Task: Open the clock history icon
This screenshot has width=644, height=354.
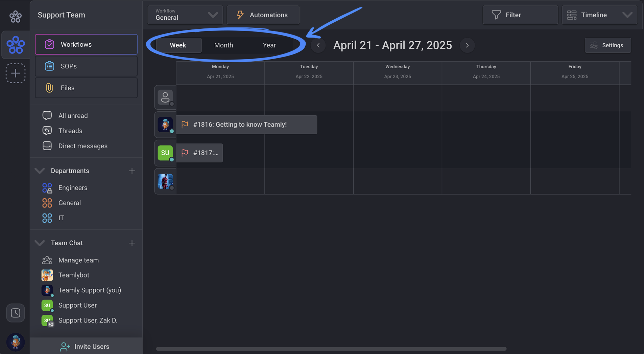Action: [16, 313]
